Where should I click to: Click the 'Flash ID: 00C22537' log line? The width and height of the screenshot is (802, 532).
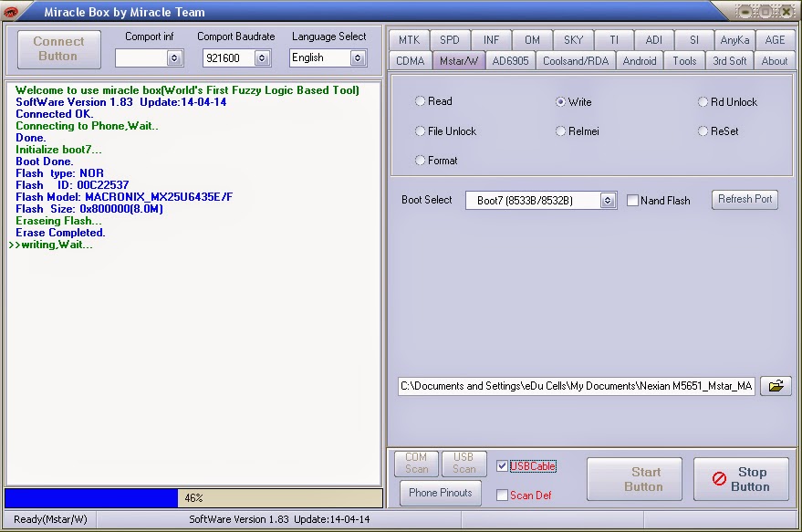coord(72,185)
